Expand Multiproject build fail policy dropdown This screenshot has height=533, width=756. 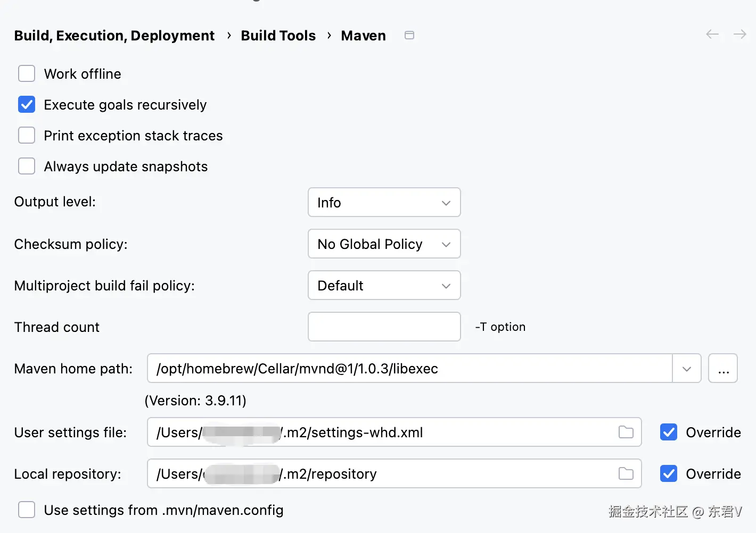click(384, 285)
